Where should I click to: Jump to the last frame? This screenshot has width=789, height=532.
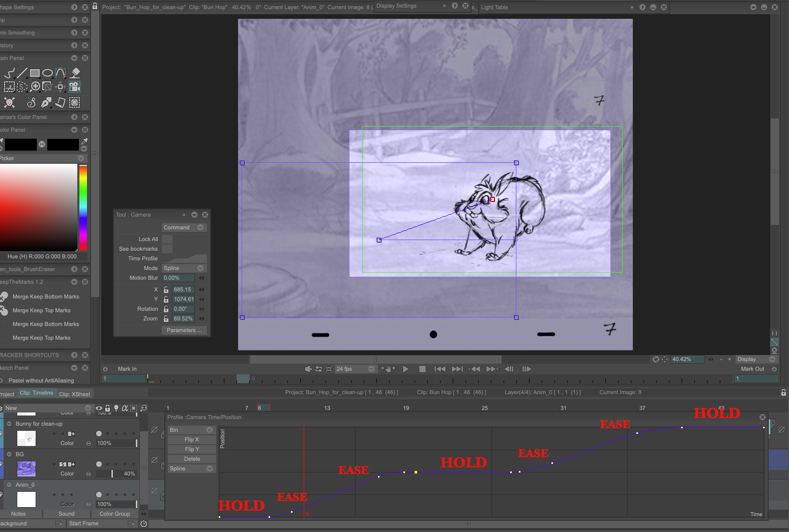(457, 369)
